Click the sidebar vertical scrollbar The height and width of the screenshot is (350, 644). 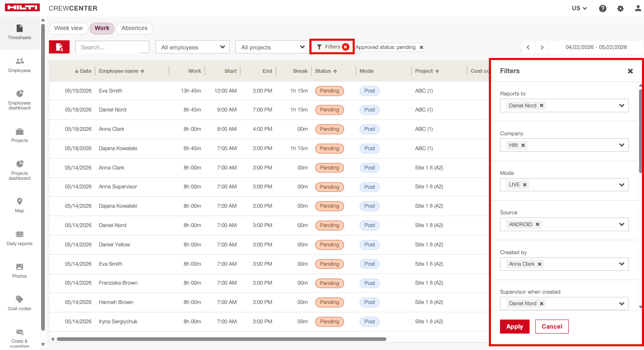pos(43,177)
